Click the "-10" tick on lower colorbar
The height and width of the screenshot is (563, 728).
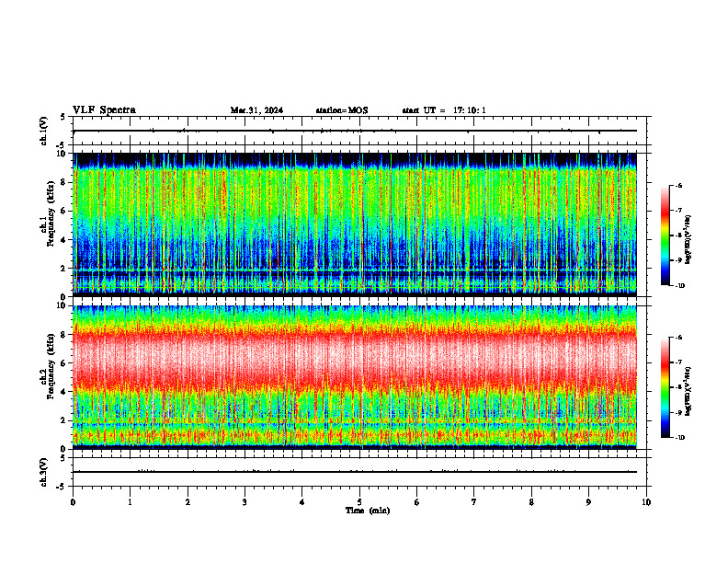click(x=679, y=438)
